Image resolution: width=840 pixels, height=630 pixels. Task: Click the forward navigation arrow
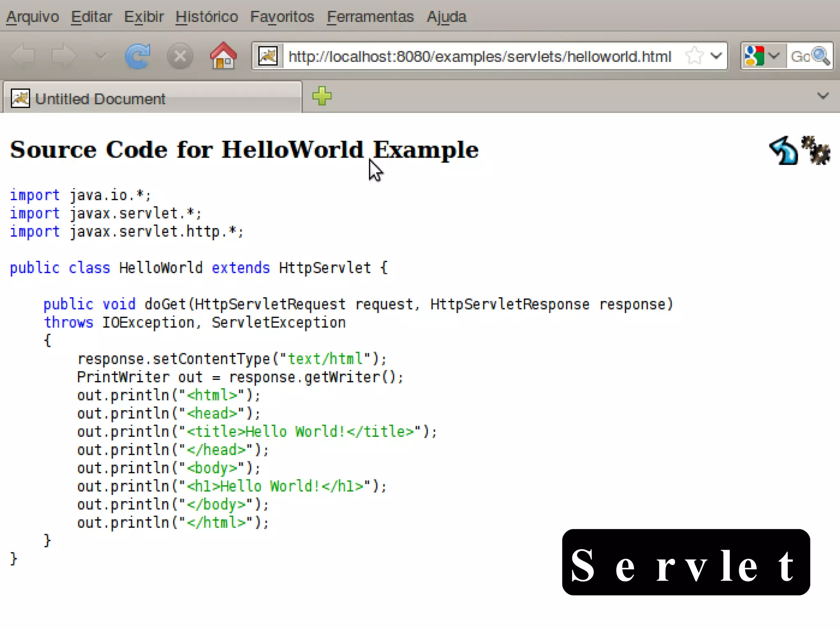[64, 55]
